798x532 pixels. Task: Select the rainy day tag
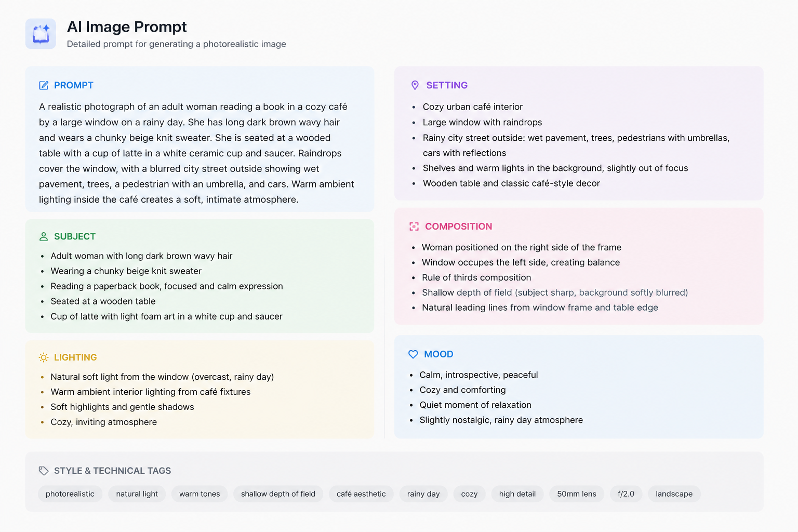pos(423,494)
